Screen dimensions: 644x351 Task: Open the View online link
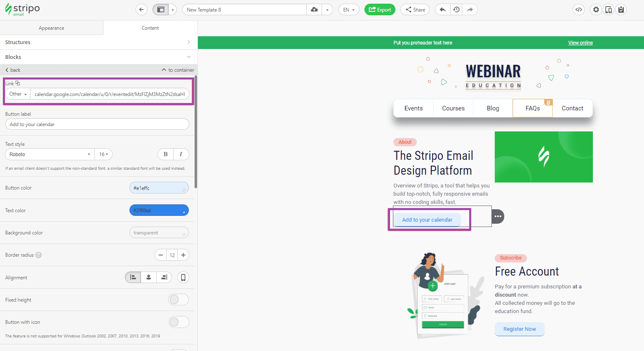(x=580, y=42)
